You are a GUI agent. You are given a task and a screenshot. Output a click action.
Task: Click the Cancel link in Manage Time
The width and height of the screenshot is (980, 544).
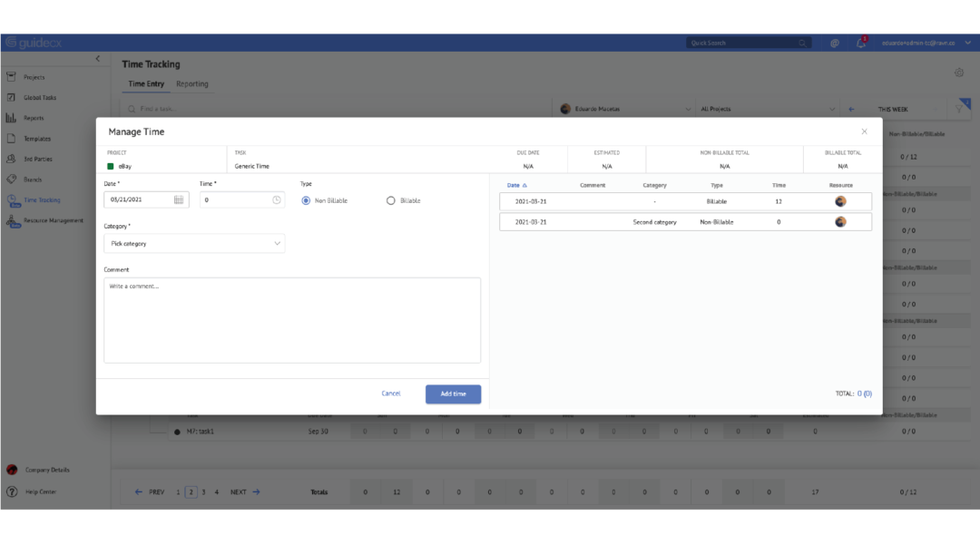pyautogui.click(x=391, y=393)
